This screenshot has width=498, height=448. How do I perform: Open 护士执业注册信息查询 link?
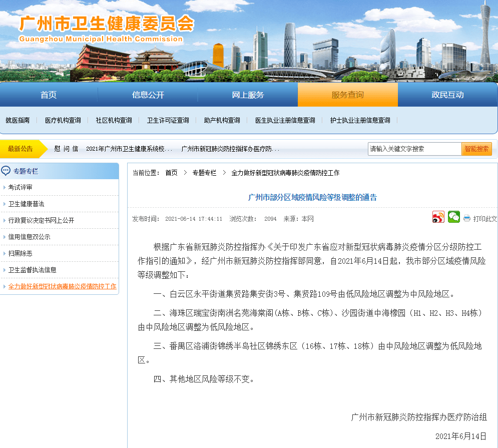[360, 121]
